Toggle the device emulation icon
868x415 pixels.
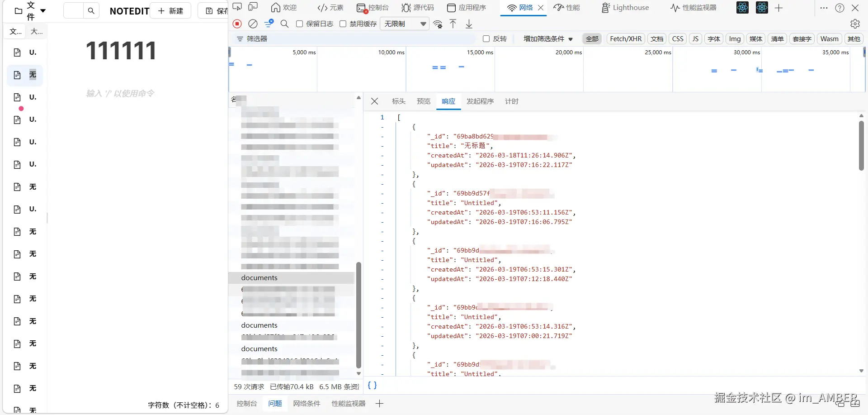point(253,7)
